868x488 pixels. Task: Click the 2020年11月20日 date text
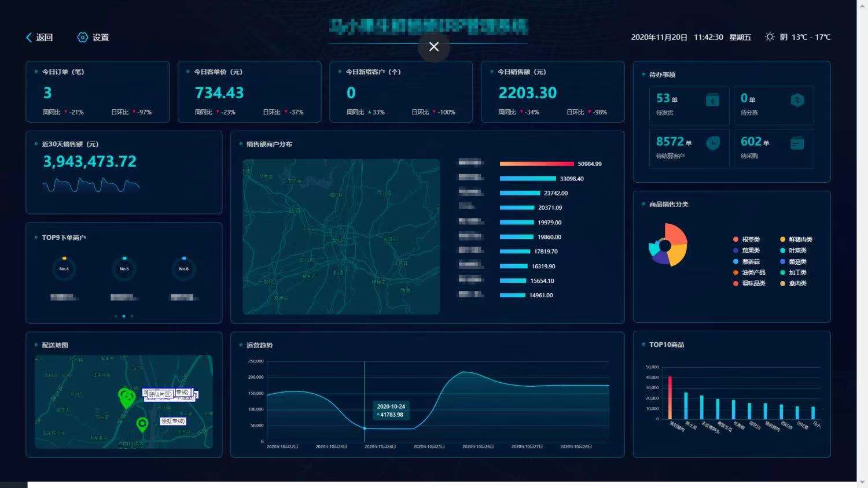659,37
